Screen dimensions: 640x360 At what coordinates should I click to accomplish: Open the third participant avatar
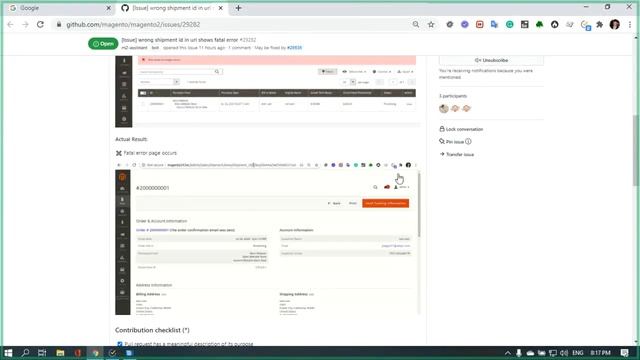pyautogui.click(x=467, y=108)
